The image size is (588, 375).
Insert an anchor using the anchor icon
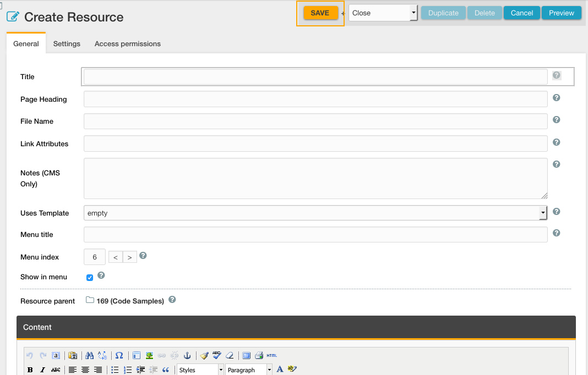point(187,356)
